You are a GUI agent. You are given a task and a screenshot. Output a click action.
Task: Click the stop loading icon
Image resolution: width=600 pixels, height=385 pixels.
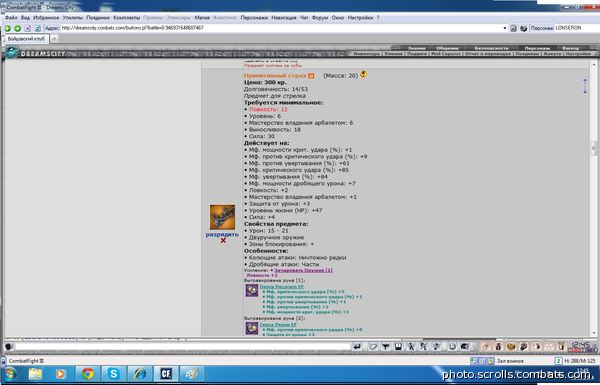[28, 28]
